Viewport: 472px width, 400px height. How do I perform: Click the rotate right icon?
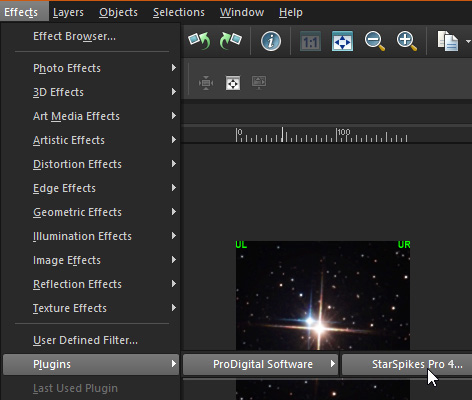point(231,41)
